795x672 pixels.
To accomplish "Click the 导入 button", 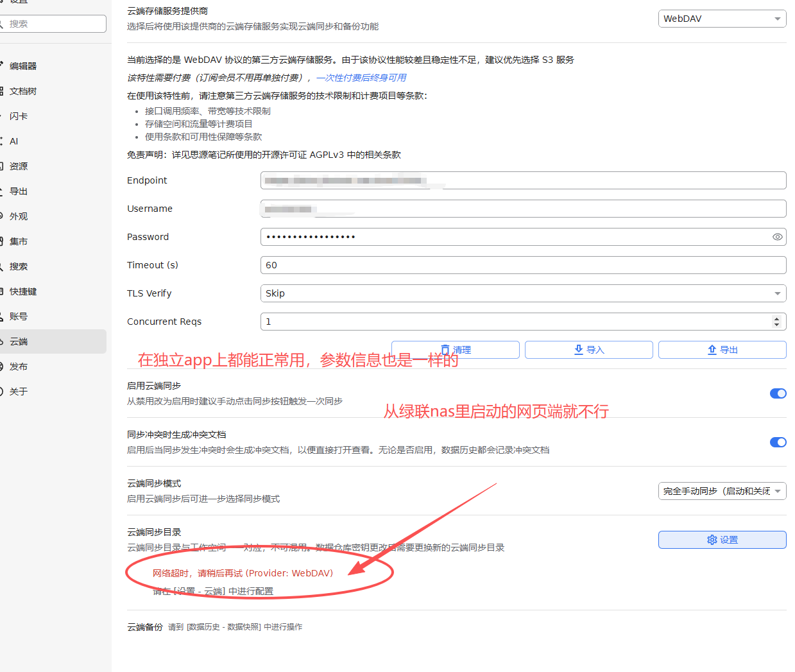I will tap(589, 350).
